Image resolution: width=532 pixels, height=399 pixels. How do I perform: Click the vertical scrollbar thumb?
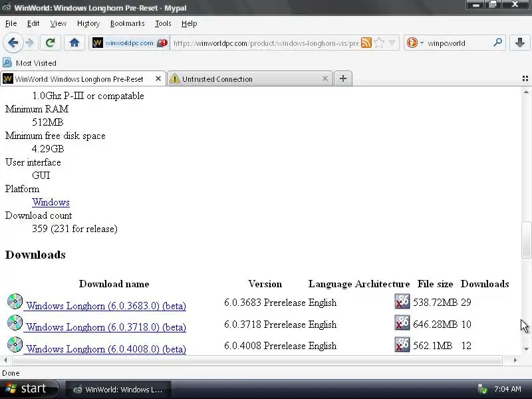point(526,240)
